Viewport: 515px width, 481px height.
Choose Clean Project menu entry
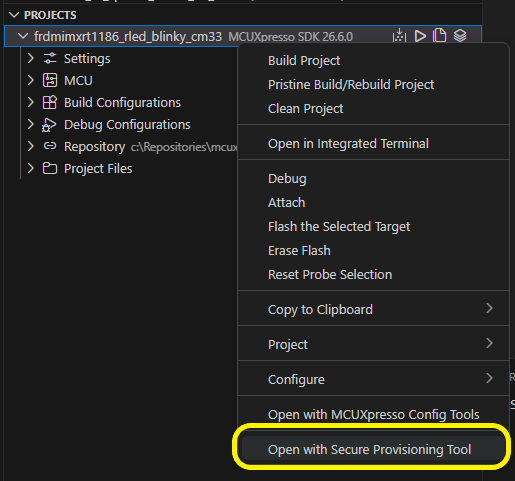click(x=374, y=109)
